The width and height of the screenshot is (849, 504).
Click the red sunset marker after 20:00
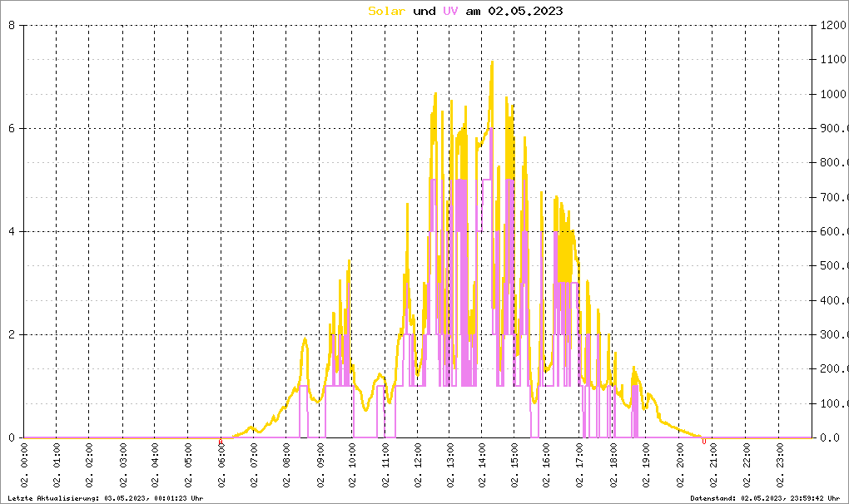[x=704, y=441]
